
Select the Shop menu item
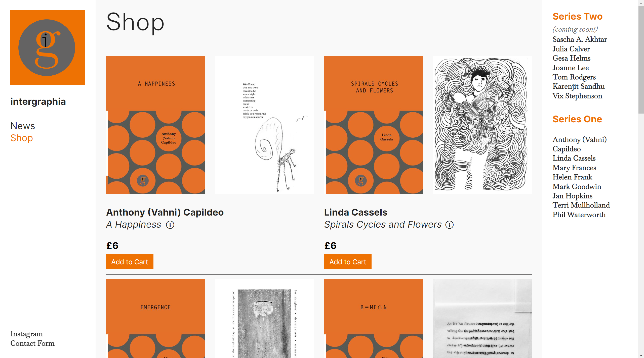pos(22,138)
